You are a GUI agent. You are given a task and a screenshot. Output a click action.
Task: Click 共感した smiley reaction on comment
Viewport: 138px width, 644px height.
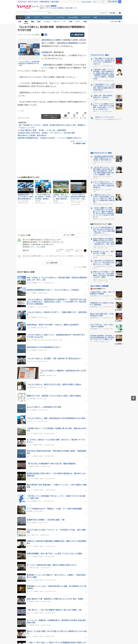click(x=60, y=250)
